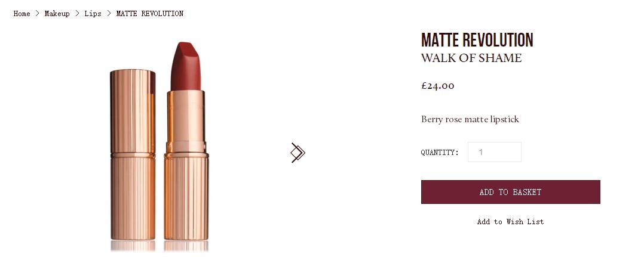Click the £24.00 price text
The width and height of the screenshot is (644, 257).
click(x=438, y=86)
